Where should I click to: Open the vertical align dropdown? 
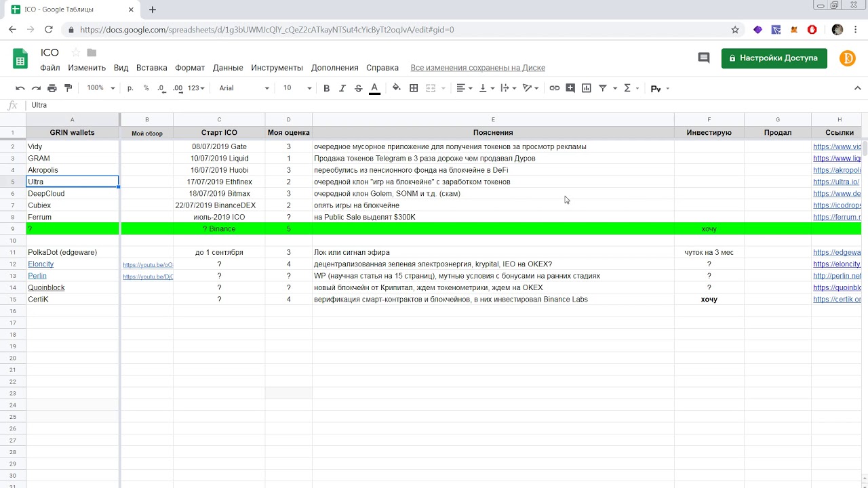(486, 88)
